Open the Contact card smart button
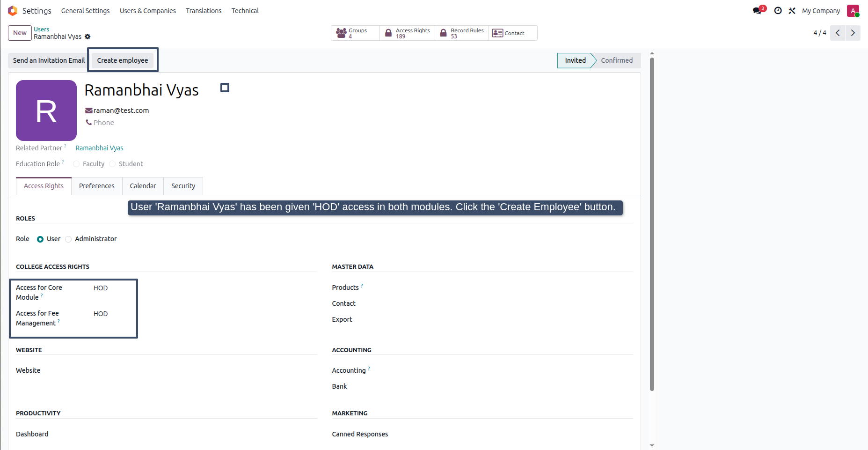This screenshot has width=868, height=450. click(x=513, y=33)
